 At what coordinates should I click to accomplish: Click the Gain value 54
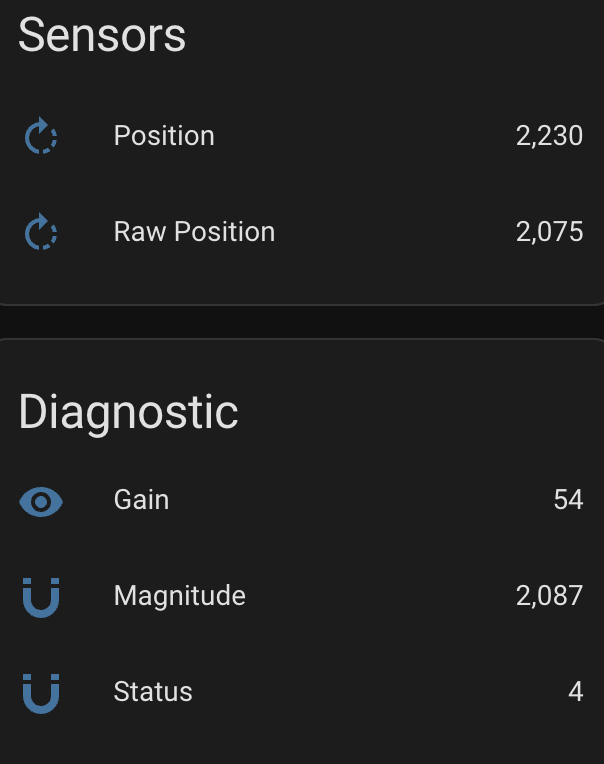[568, 500]
